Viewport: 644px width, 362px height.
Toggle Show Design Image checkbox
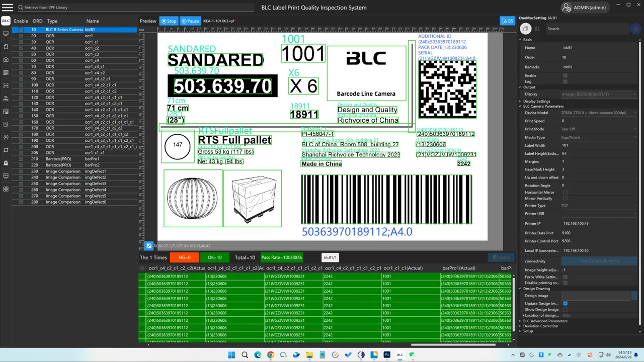coord(565,310)
